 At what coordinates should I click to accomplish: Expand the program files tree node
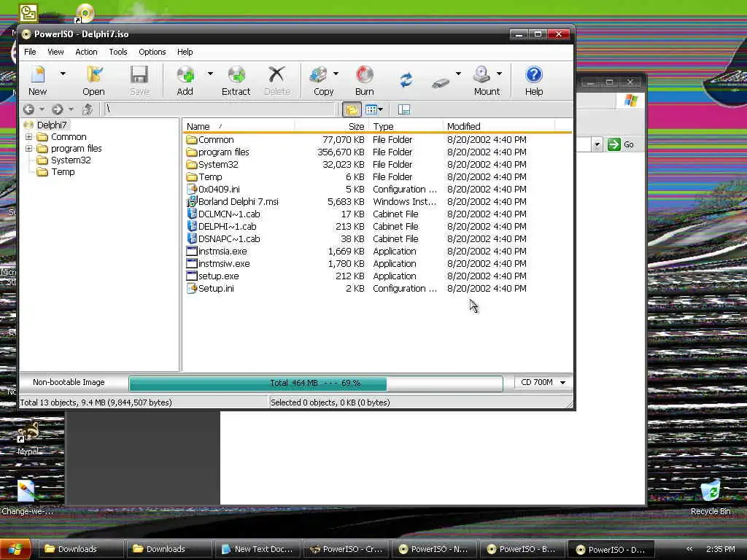click(28, 149)
